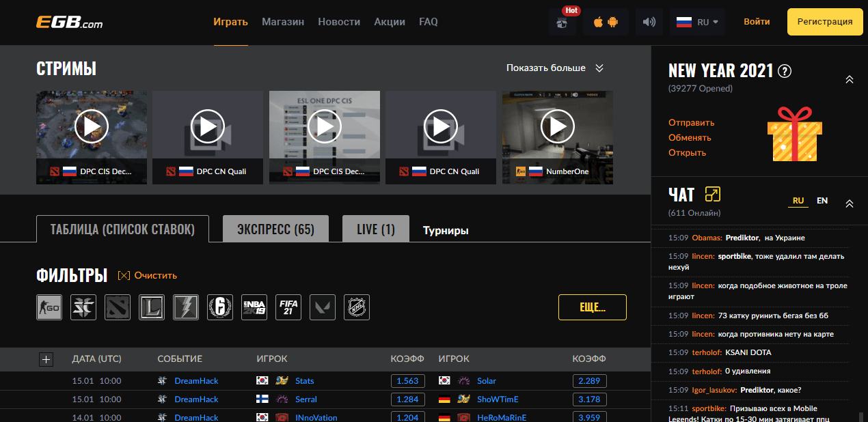Viewport: 868px width, 422px height.
Task: Filter bets by Dota 2 icon
Action: (x=118, y=307)
